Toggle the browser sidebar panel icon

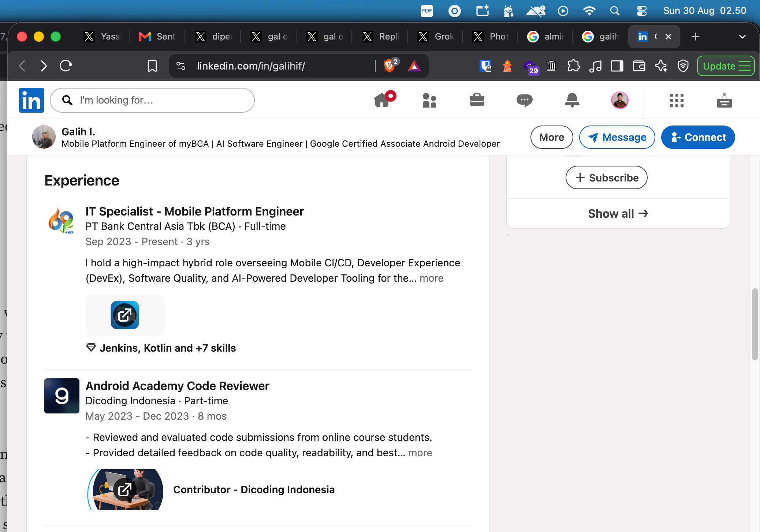click(x=617, y=66)
